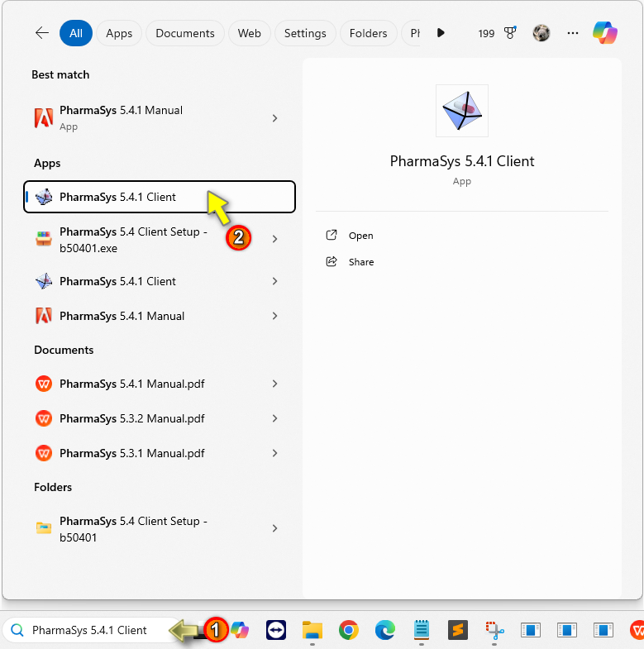Click the taskbar search input field
The height and width of the screenshot is (649, 644).
pyautogui.click(x=89, y=630)
